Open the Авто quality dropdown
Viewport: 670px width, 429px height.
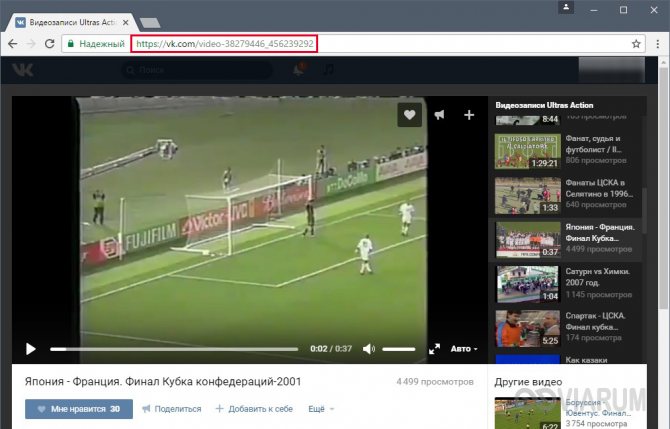click(464, 349)
